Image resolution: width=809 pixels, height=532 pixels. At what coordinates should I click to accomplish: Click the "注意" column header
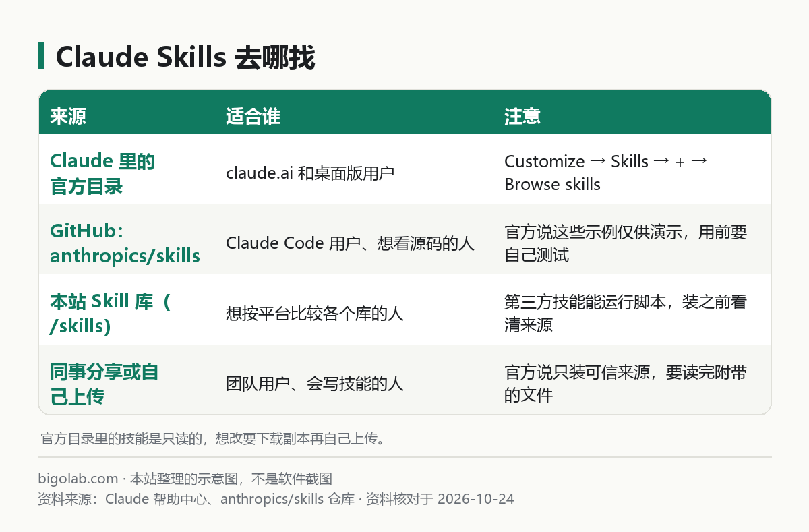tap(522, 117)
